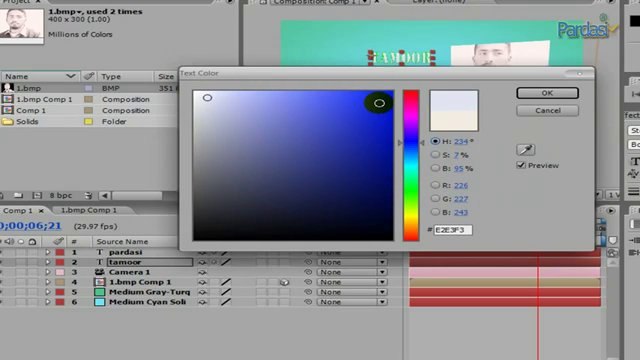Viewport: 640px width, 360px height.
Task: Open Parent dropdown for Camera 1 layer
Action: [351, 272]
